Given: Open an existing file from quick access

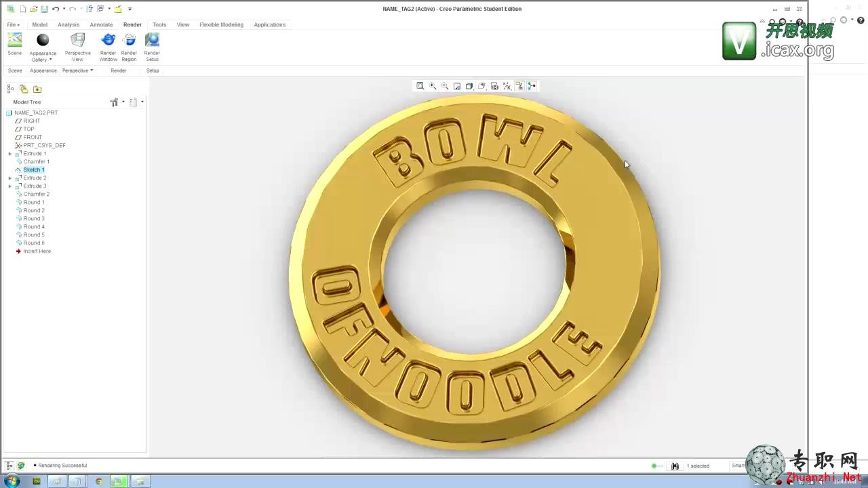Looking at the screenshot, I should (34, 9).
